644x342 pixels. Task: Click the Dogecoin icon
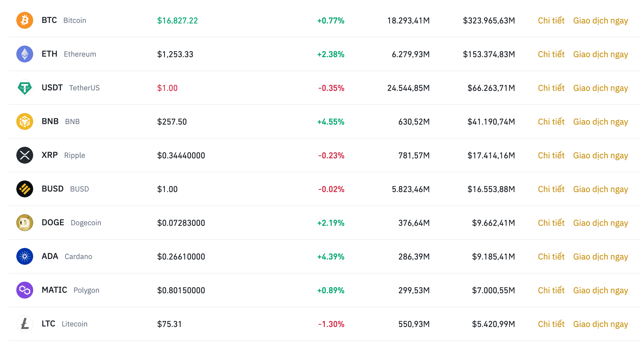pyautogui.click(x=25, y=223)
